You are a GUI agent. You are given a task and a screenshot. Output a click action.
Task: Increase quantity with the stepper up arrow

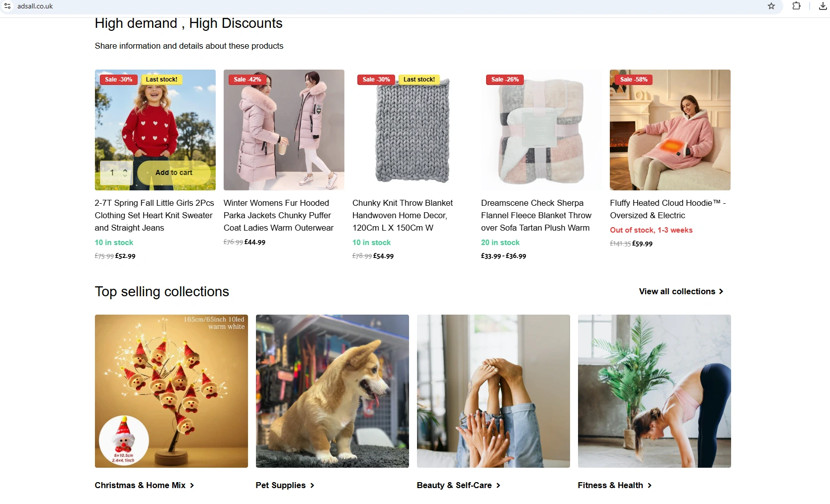point(125,170)
